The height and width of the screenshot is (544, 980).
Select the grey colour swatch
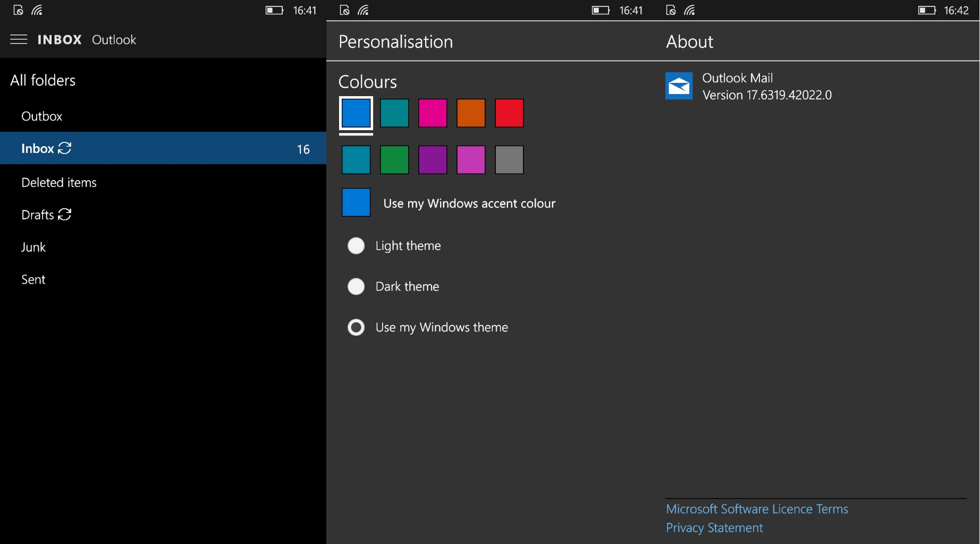click(x=509, y=160)
